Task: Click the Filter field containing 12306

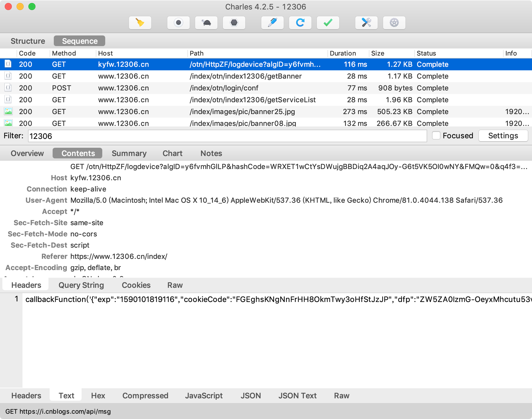Action: point(227,136)
